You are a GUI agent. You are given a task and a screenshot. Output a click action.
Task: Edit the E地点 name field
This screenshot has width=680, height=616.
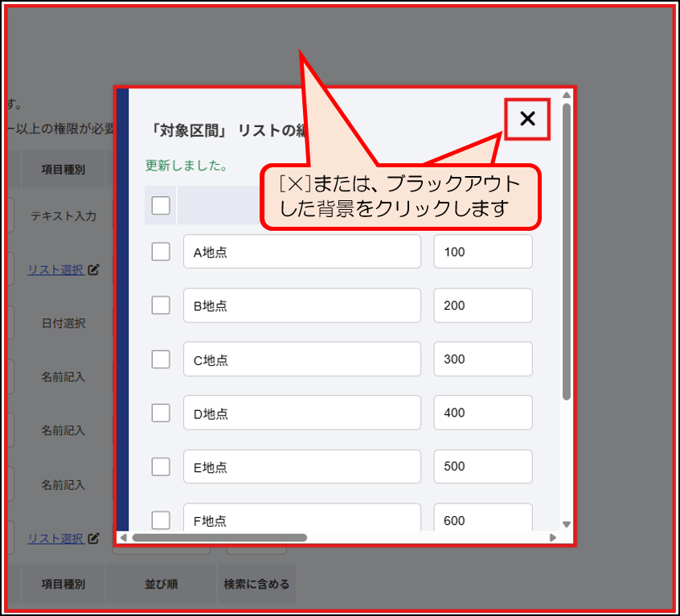(302, 466)
